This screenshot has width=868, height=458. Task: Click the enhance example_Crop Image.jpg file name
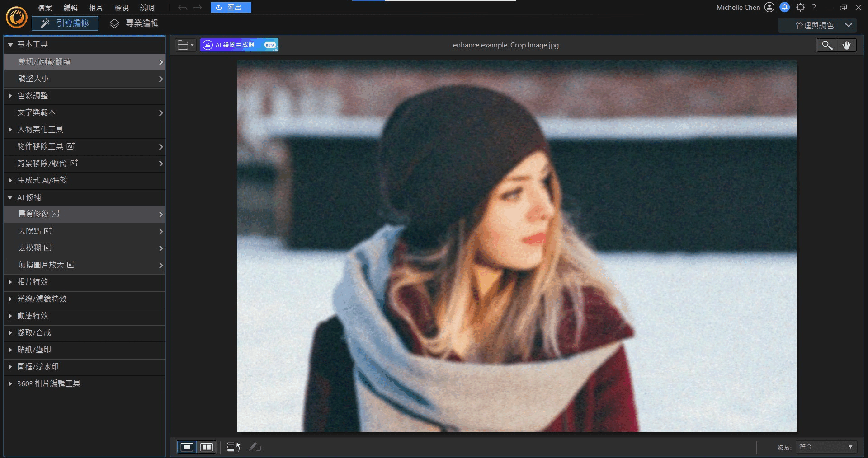pyautogui.click(x=505, y=45)
